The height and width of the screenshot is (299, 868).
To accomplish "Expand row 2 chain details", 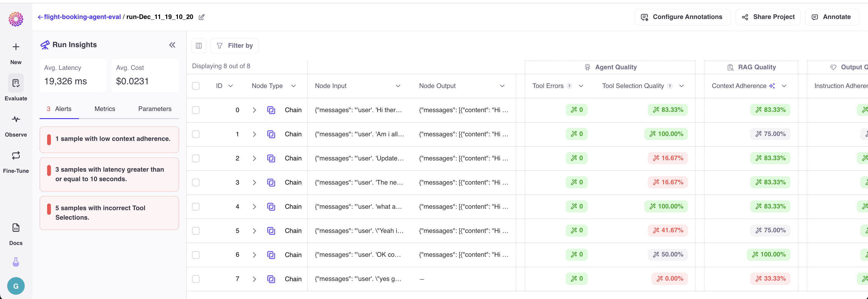I will (x=254, y=158).
